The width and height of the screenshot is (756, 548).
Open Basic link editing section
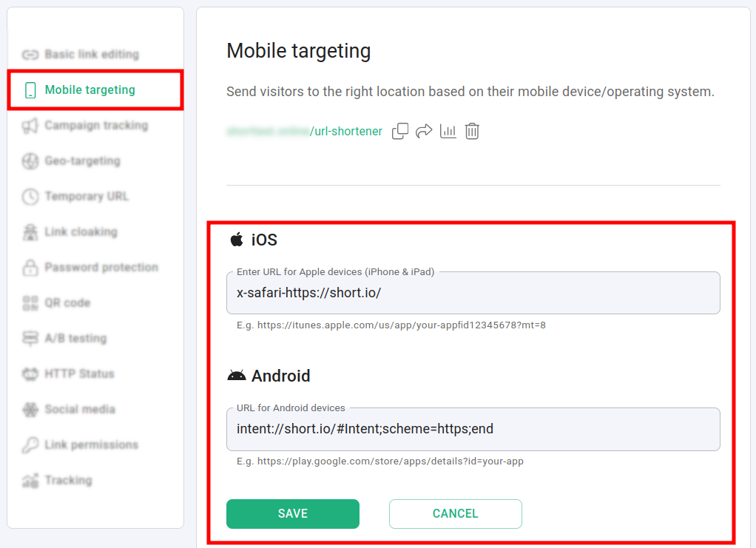tap(91, 55)
